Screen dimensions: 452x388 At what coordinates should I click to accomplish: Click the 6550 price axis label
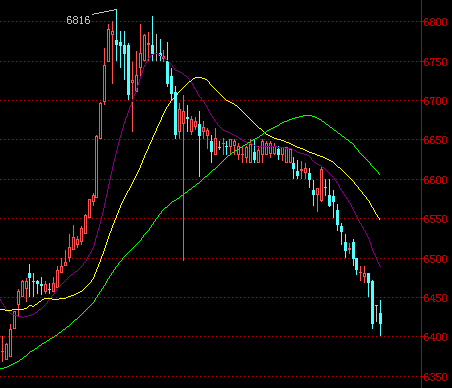[435, 219]
